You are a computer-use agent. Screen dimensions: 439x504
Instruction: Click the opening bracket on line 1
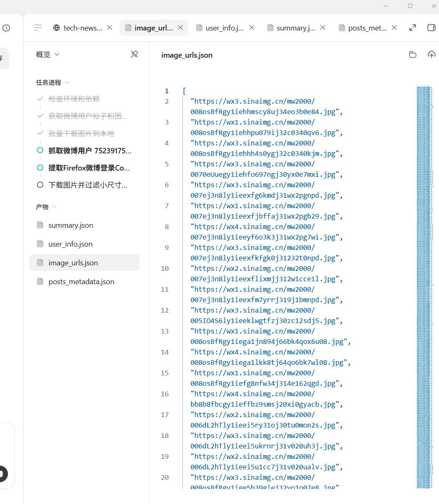pos(184,91)
